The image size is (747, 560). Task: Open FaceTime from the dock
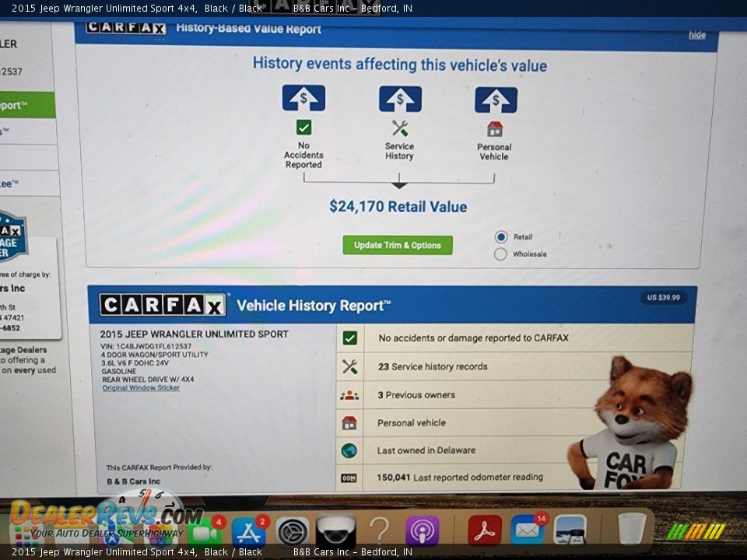205,531
